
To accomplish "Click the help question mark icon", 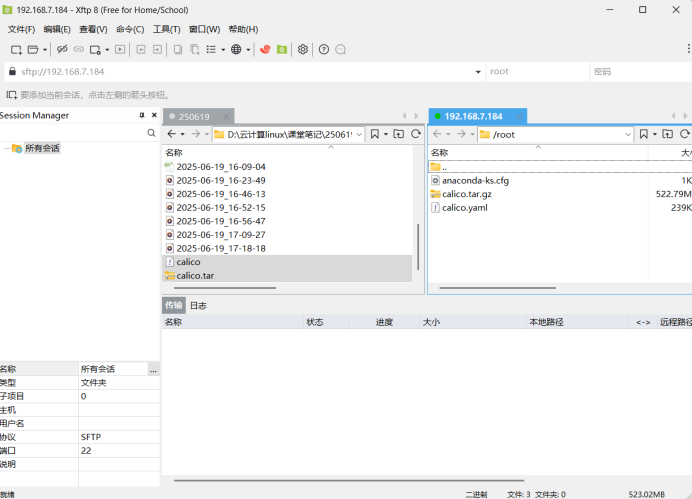I will [x=324, y=49].
